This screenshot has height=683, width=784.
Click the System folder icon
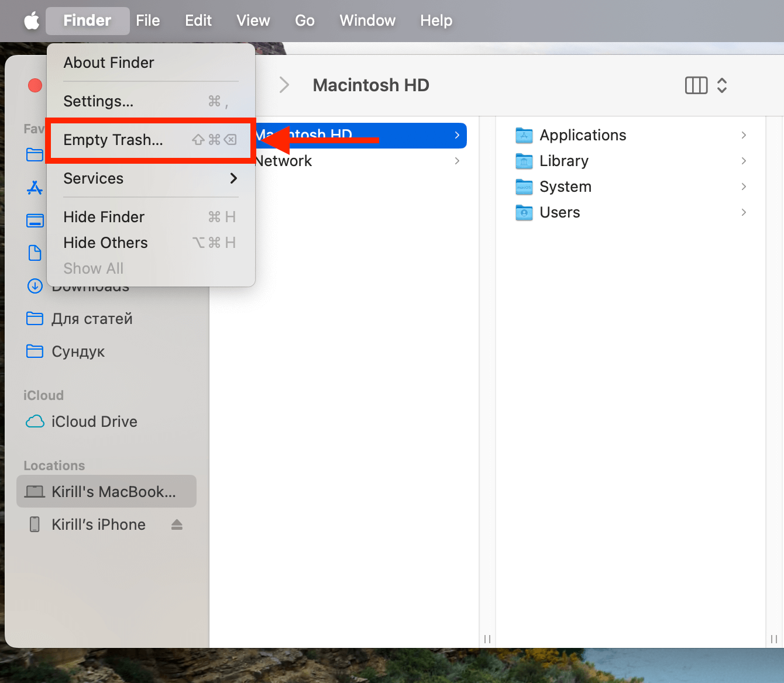tap(524, 187)
